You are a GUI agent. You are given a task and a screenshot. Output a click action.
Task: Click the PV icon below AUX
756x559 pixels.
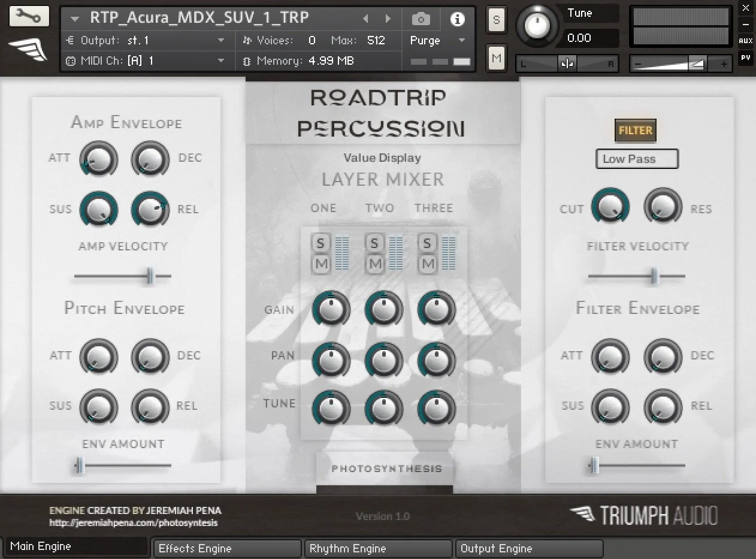746,58
